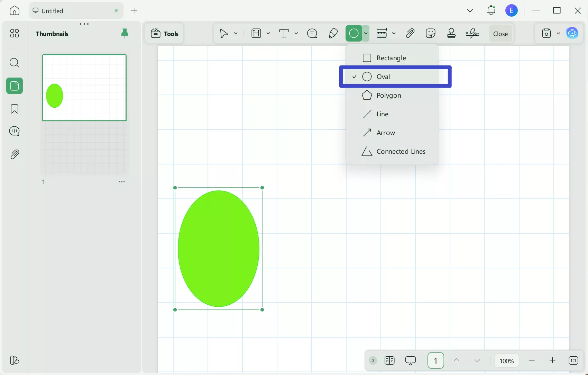Viewport: 588px width, 375px height.
Task: Click the Close button in the toolbar
Action: pyautogui.click(x=500, y=33)
